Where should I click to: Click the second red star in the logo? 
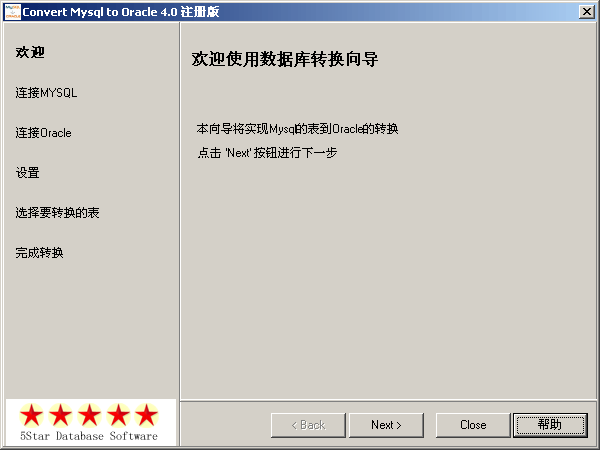(60, 415)
